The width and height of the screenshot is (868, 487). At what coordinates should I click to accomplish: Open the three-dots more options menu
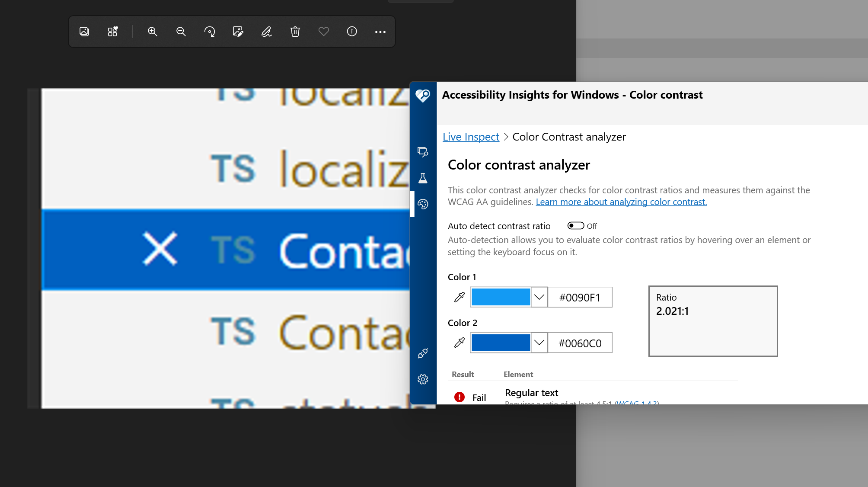click(x=380, y=32)
